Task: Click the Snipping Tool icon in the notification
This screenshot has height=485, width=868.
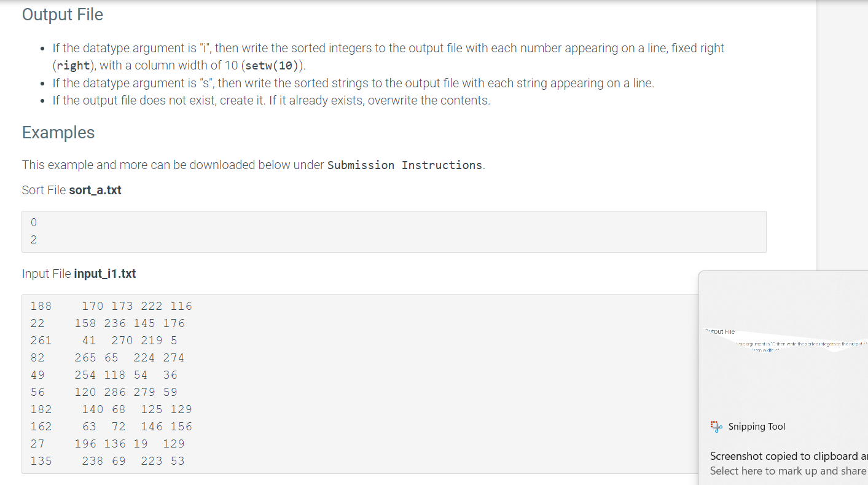Action: tap(715, 425)
